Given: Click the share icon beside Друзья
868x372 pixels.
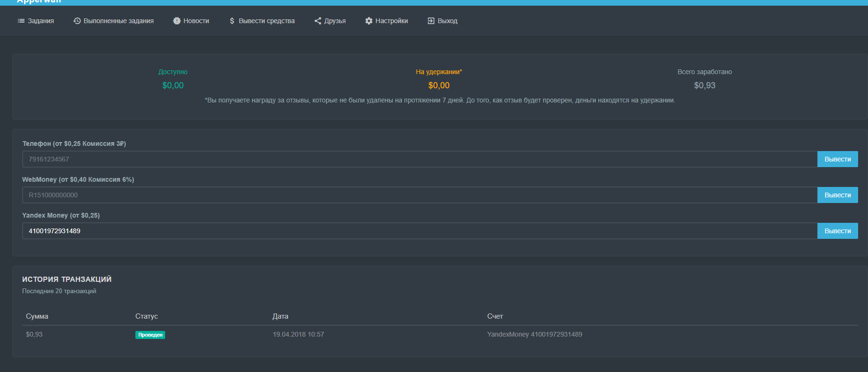Looking at the screenshot, I should [x=318, y=21].
